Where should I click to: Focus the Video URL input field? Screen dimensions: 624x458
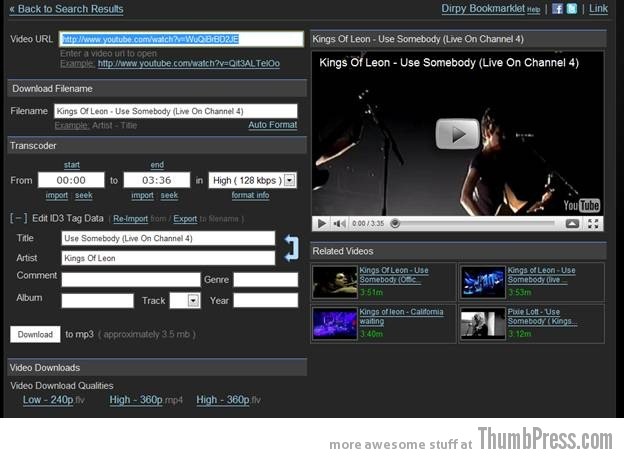181,39
